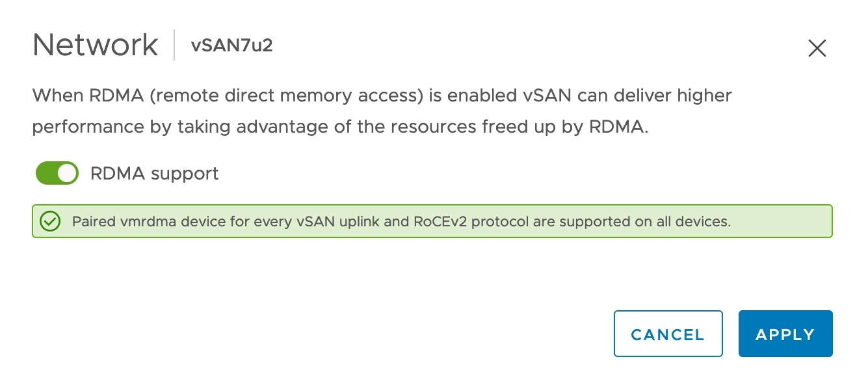Apply the RDMA network settings
868x385 pixels.
click(x=785, y=334)
